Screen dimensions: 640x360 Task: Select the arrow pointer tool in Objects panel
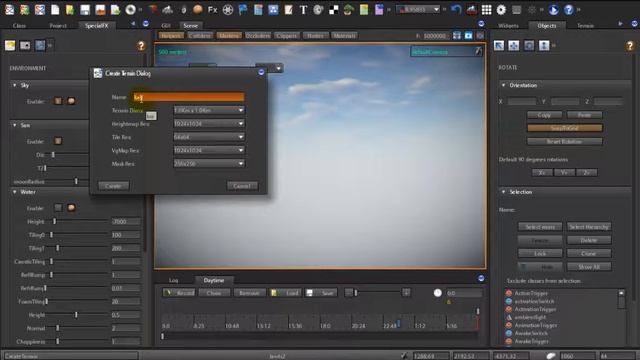click(x=499, y=45)
